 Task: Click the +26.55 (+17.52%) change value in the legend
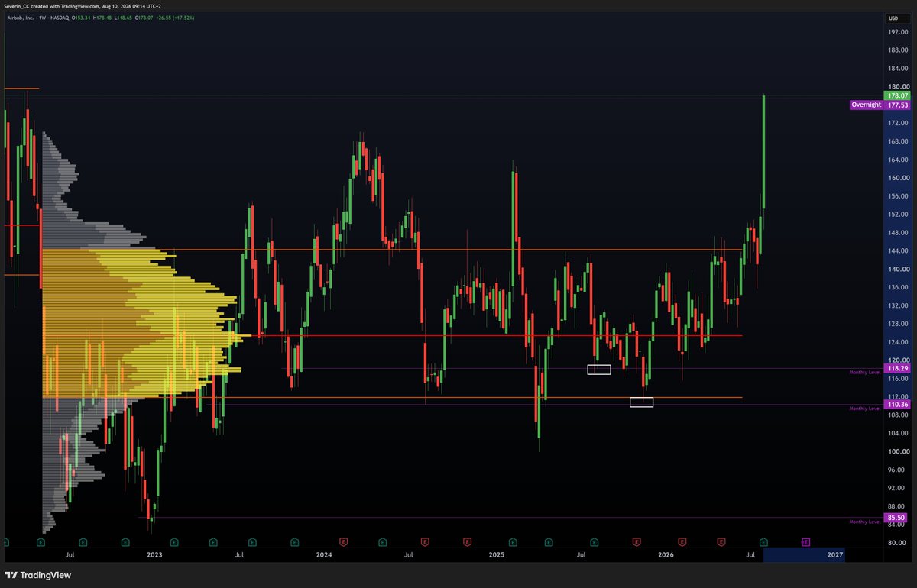coord(177,17)
